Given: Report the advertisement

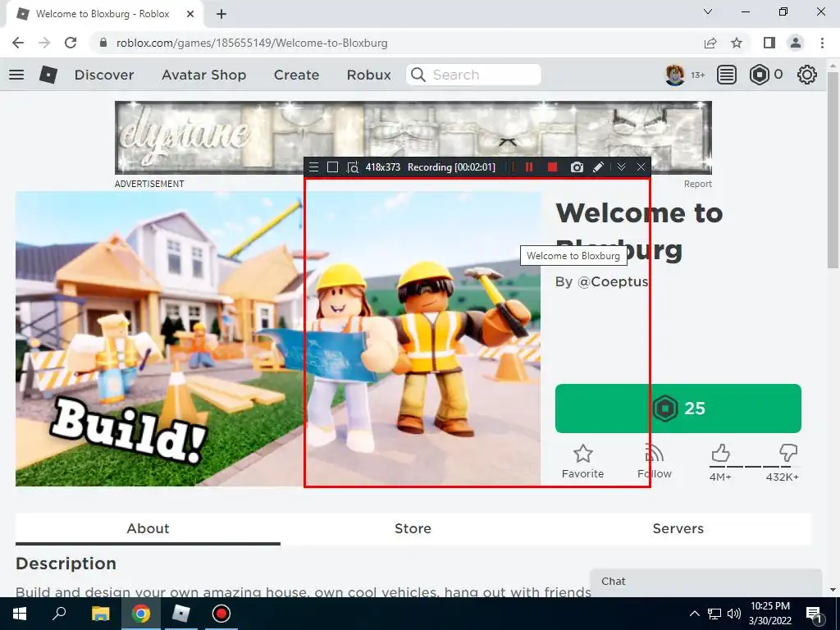Looking at the screenshot, I should pyautogui.click(x=697, y=184).
